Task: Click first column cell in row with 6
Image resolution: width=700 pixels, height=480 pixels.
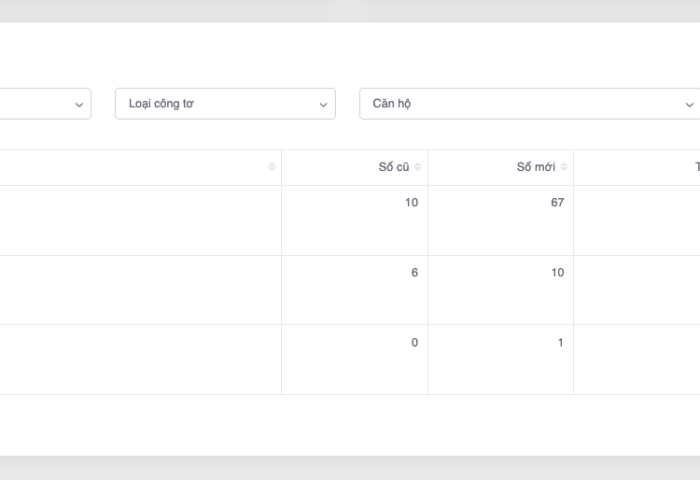Action: click(140, 290)
